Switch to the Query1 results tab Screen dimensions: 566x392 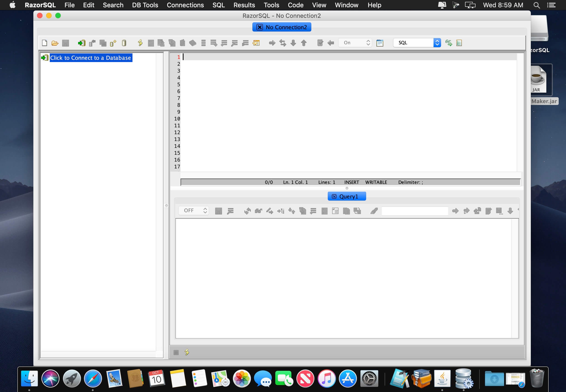point(348,196)
